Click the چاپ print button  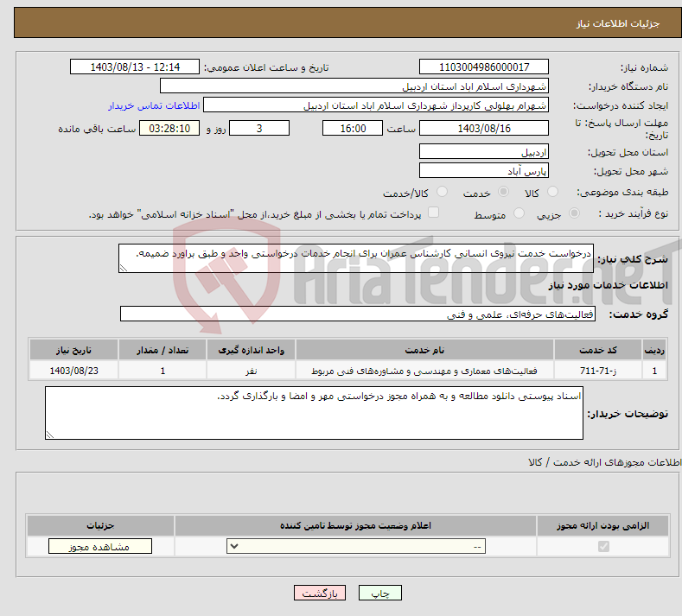click(380, 594)
